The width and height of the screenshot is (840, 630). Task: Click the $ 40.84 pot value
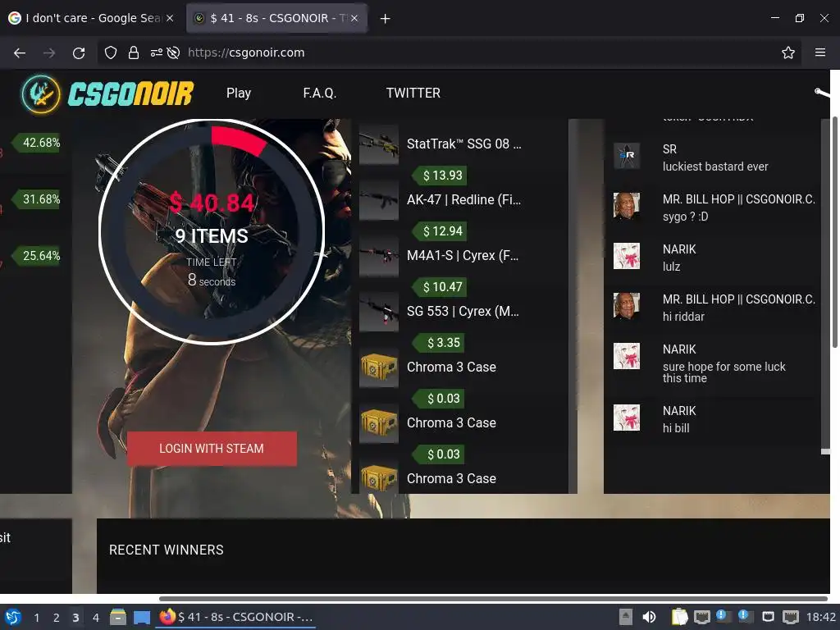pos(212,203)
